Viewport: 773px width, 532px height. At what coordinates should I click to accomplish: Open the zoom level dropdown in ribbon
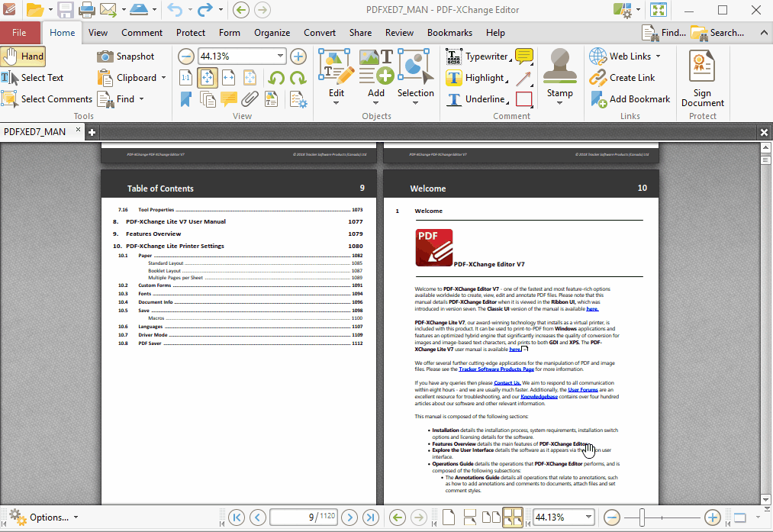click(x=279, y=56)
